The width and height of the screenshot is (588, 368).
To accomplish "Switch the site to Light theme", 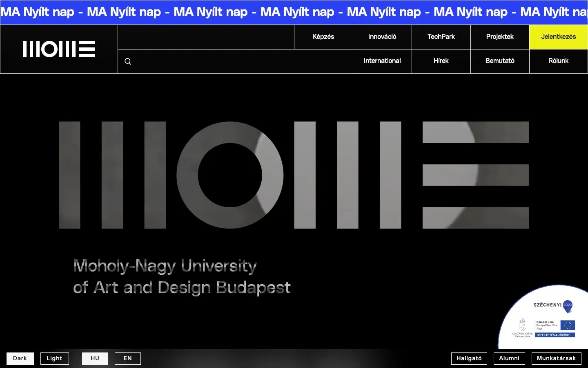I will pyautogui.click(x=54, y=359).
